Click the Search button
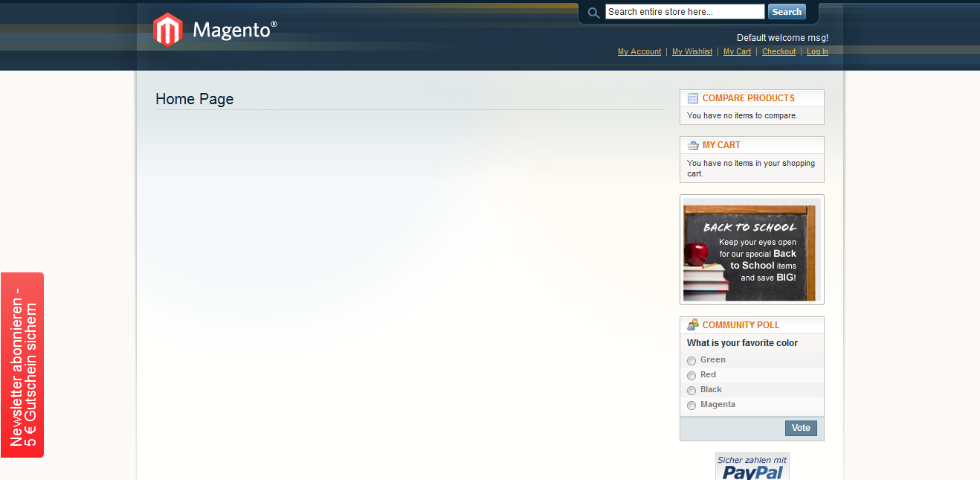 pos(787,12)
